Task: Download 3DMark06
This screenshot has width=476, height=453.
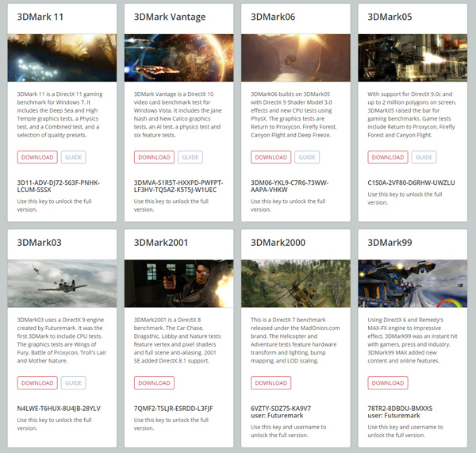Action: point(271,157)
